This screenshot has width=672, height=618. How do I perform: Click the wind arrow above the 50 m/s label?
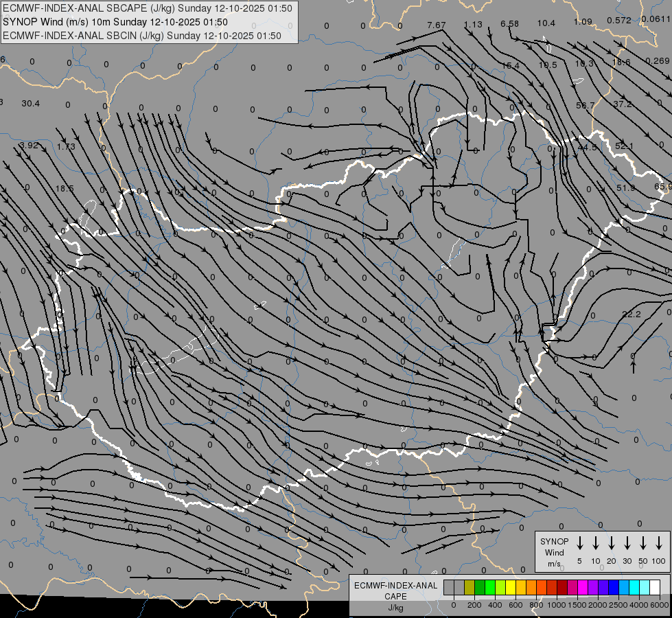click(x=643, y=542)
